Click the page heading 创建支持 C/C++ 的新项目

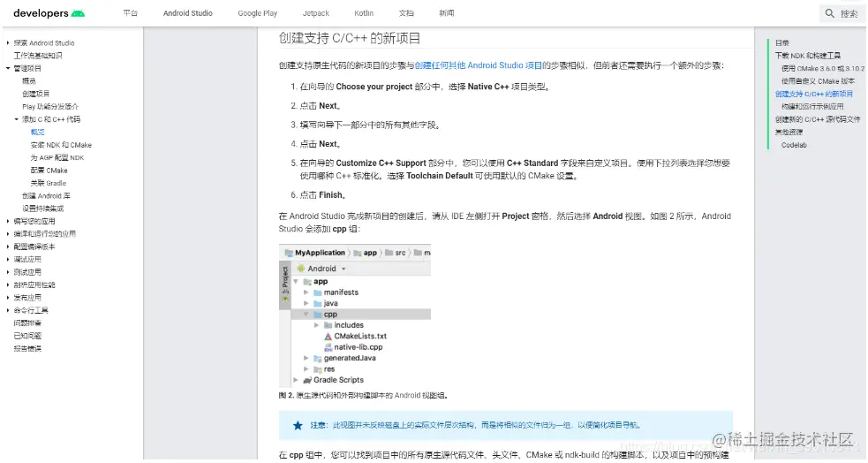(350, 38)
